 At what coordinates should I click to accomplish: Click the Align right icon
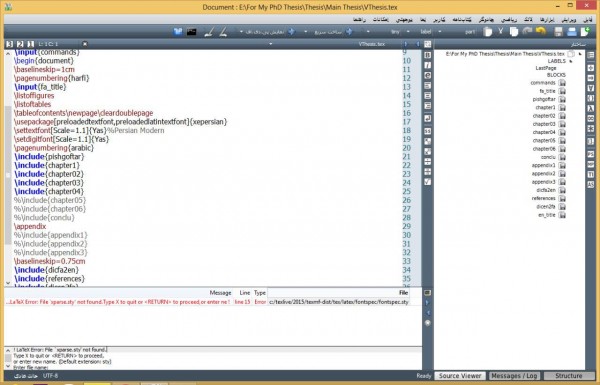(x=427, y=106)
